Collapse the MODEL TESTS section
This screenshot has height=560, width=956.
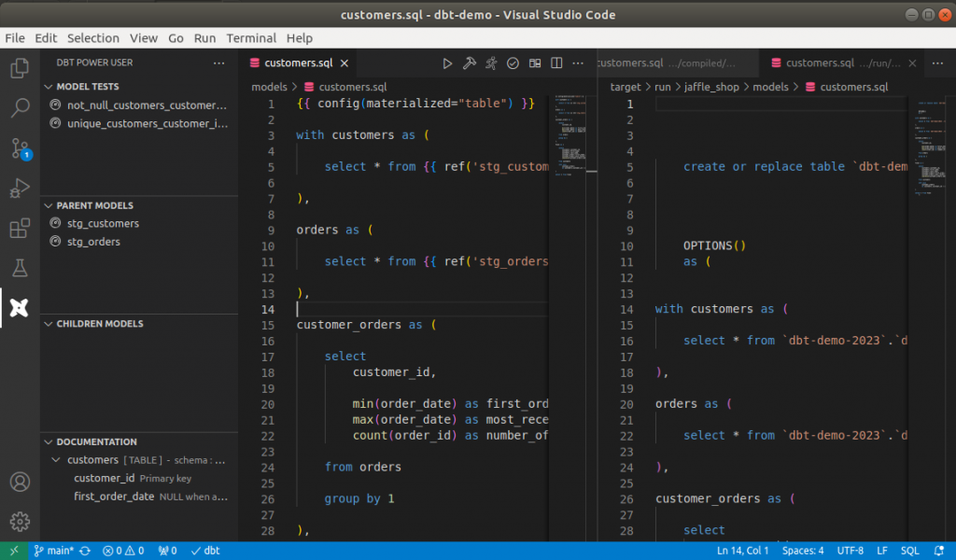tap(49, 87)
